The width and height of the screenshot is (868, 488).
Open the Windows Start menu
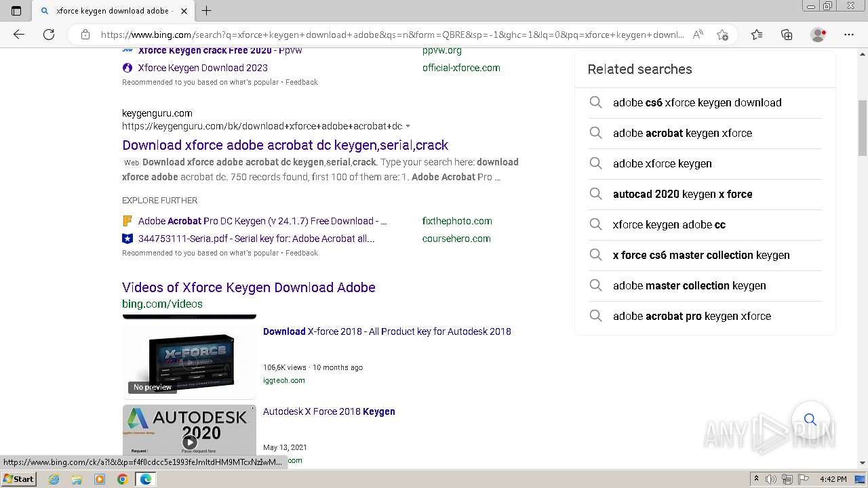[x=19, y=479]
